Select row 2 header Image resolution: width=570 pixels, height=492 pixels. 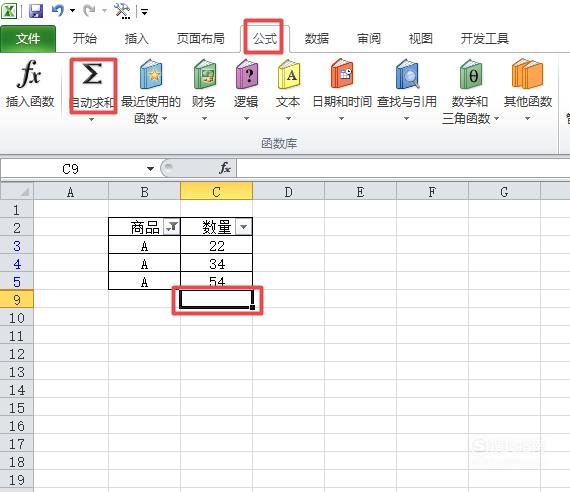click(17, 228)
